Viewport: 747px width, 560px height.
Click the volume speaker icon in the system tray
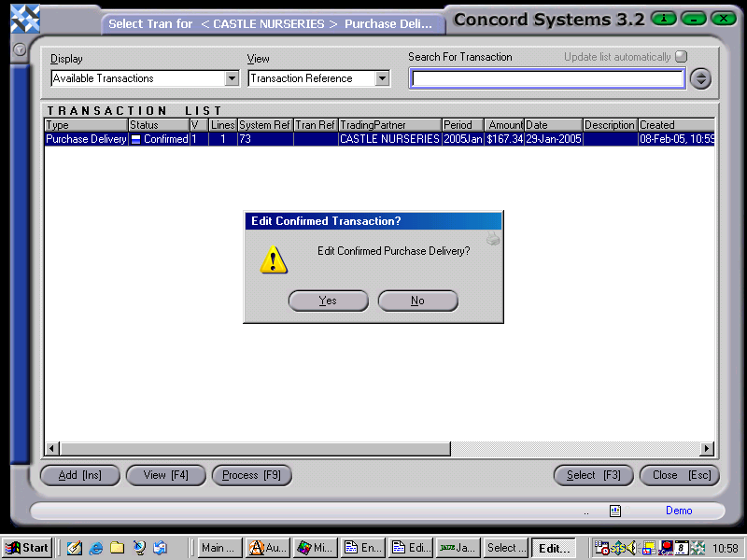click(631, 549)
